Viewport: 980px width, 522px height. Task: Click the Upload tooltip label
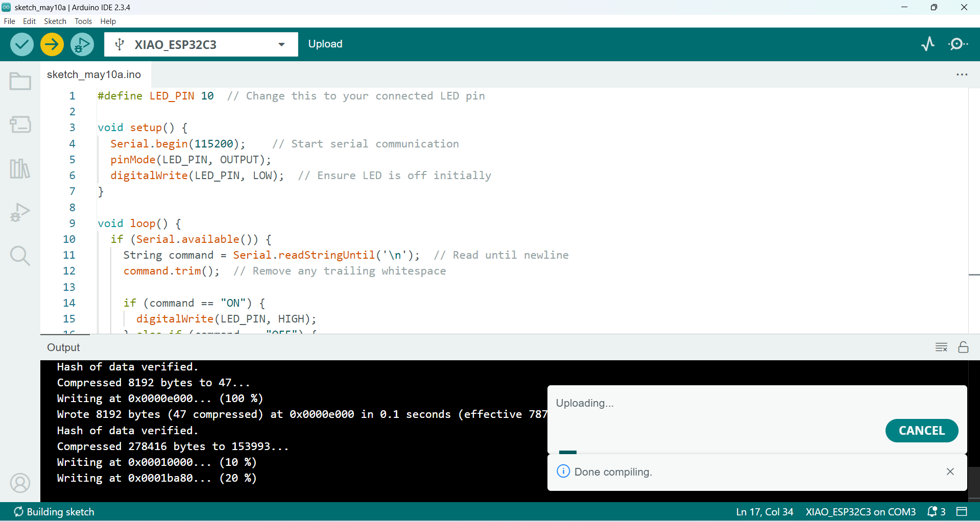pyautogui.click(x=325, y=44)
